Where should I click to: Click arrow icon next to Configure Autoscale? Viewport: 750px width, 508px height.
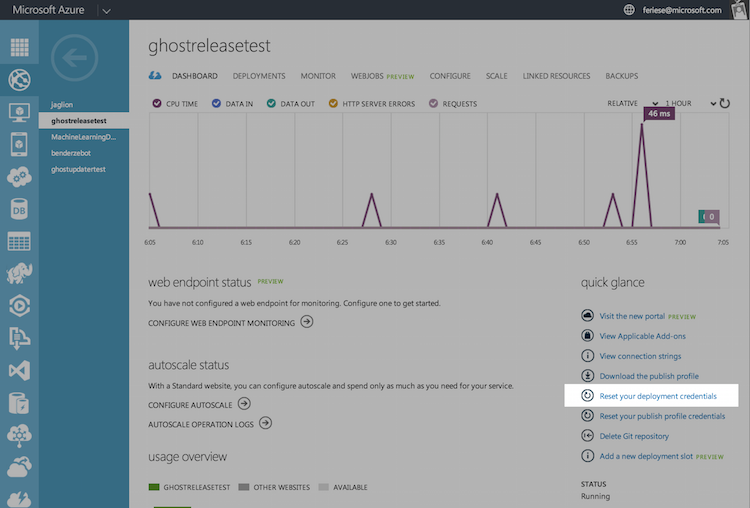pyautogui.click(x=244, y=404)
